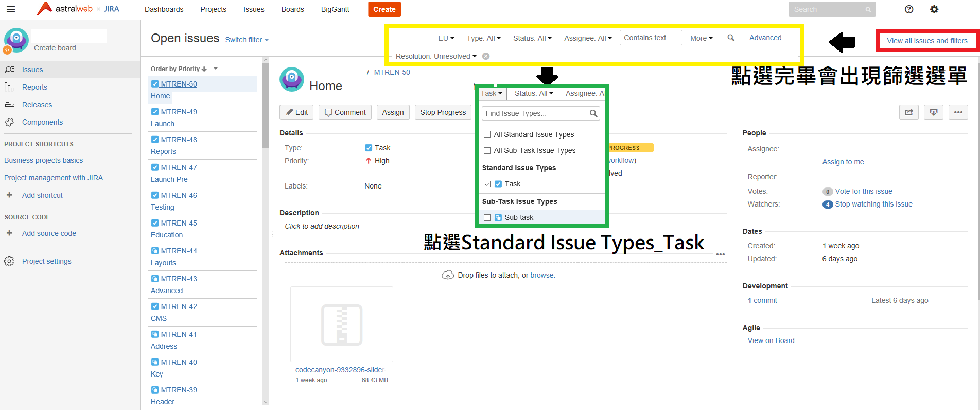Open the 1 commit development link
The width and height of the screenshot is (980, 410).
click(x=762, y=300)
